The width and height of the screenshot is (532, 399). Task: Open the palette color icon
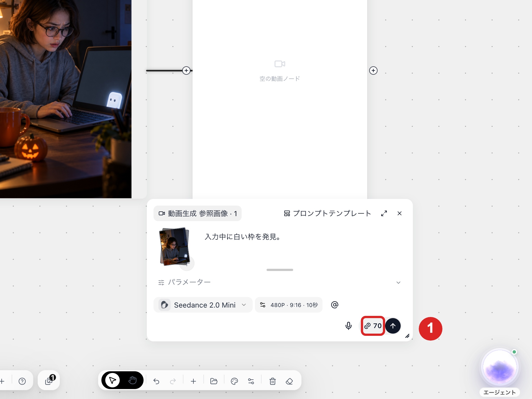click(234, 381)
